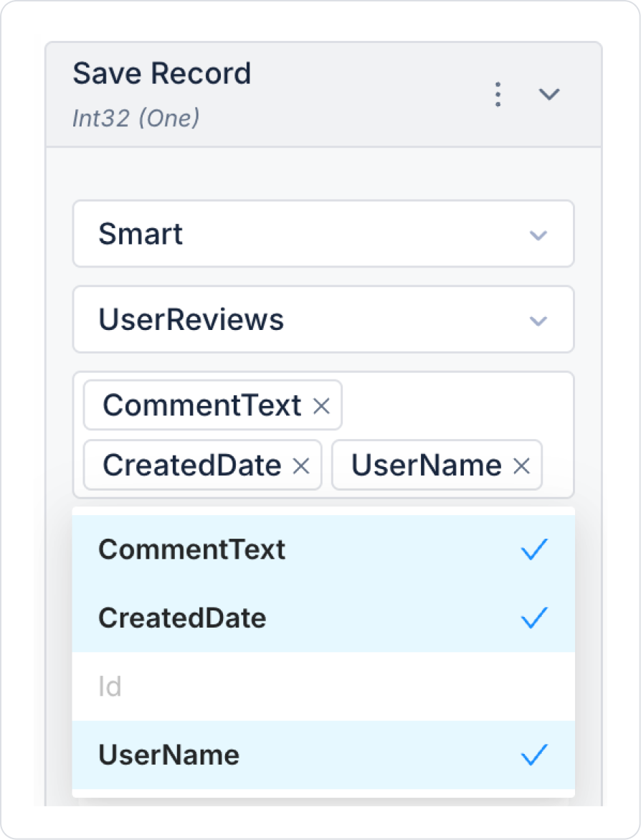Remove the UserName tag
Image resolution: width=641 pixels, height=840 pixels.
coord(522,466)
